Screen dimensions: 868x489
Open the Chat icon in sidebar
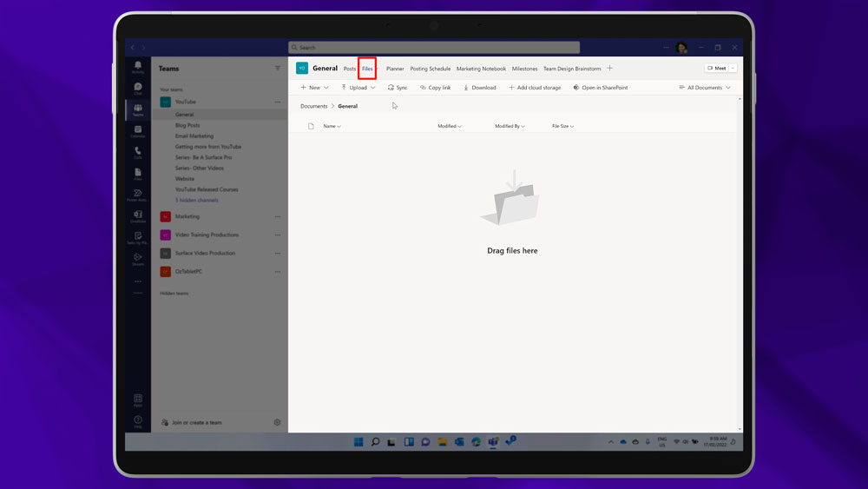pyautogui.click(x=138, y=88)
